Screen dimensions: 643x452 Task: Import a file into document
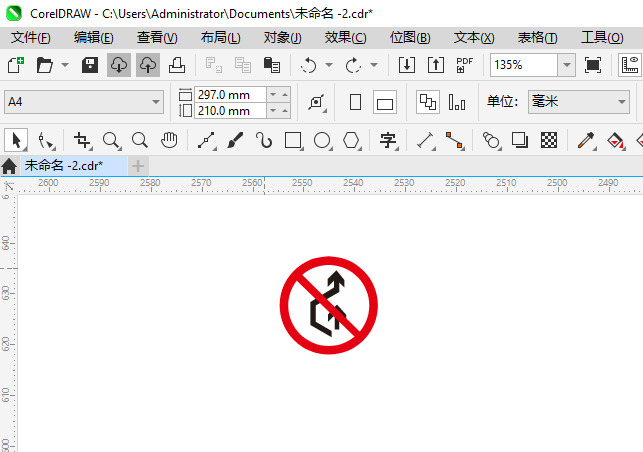coord(407,65)
